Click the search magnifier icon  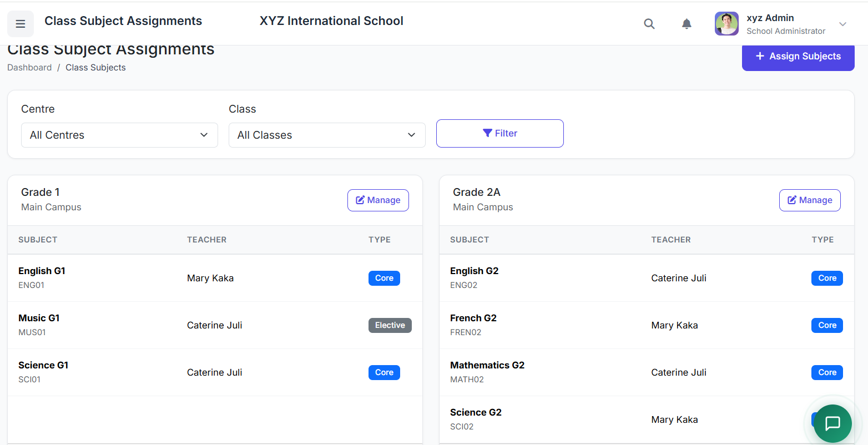click(649, 24)
